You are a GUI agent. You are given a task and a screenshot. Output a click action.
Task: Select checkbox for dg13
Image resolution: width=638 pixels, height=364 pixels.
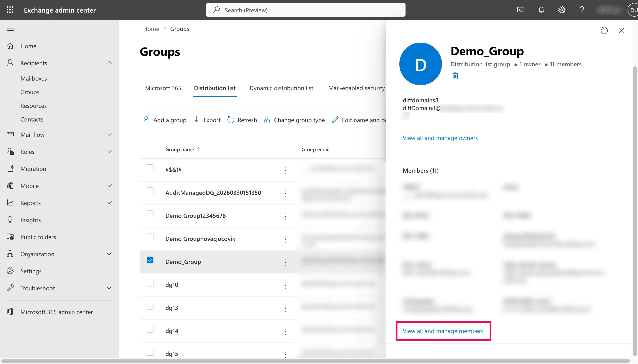[x=150, y=306]
